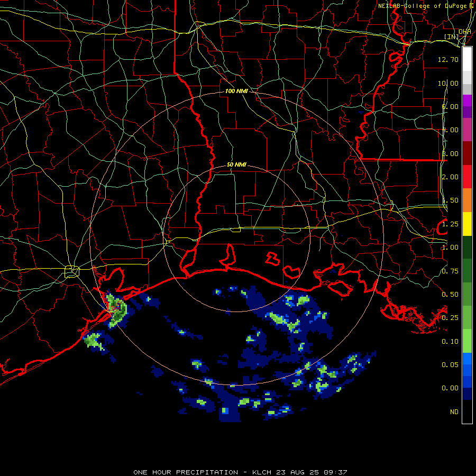This screenshot has height=476, width=476.
Task: Click the 1.00 legend value
Action: [450, 248]
